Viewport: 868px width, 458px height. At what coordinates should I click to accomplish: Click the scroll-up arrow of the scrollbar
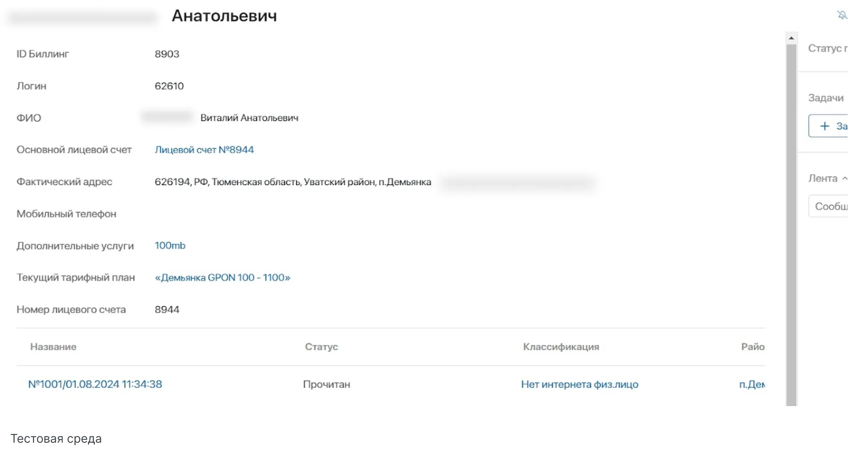(x=791, y=38)
